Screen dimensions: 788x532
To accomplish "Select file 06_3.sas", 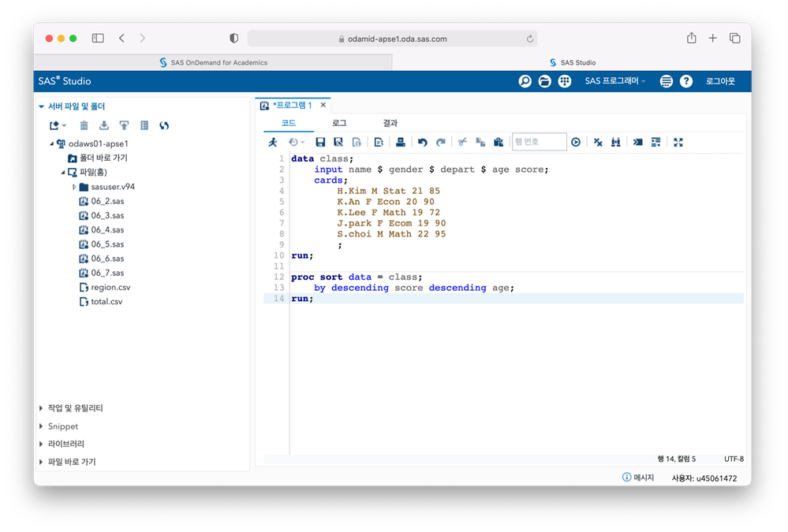I will pos(102,215).
